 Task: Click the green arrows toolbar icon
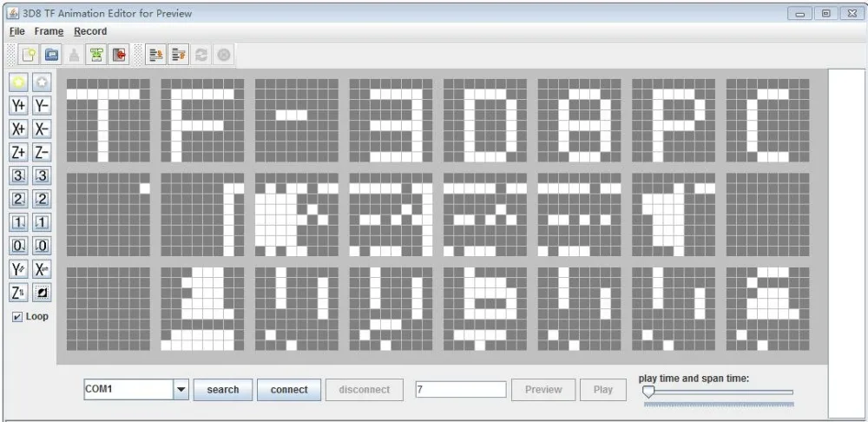pyautogui.click(x=96, y=55)
